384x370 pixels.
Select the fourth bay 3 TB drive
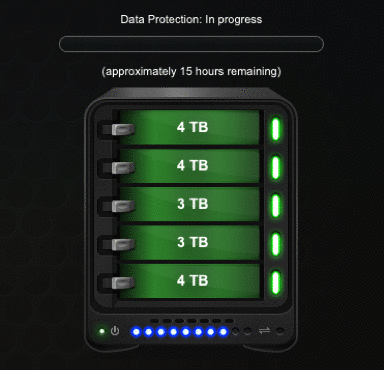[x=189, y=242]
